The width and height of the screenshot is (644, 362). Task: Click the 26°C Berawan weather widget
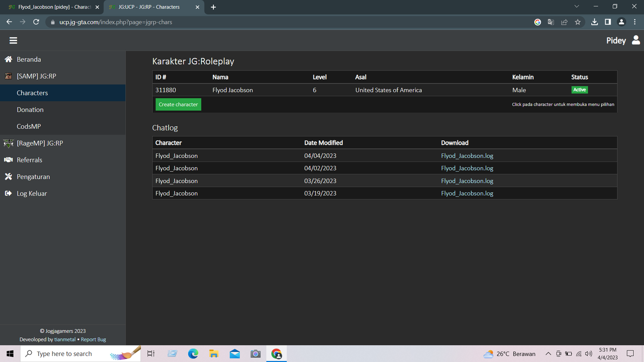pos(509,354)
